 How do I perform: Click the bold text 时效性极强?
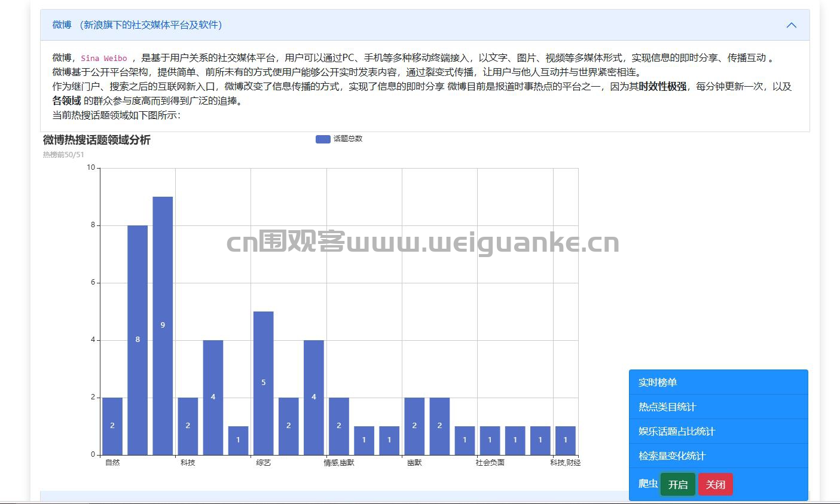tap(662, 87)
